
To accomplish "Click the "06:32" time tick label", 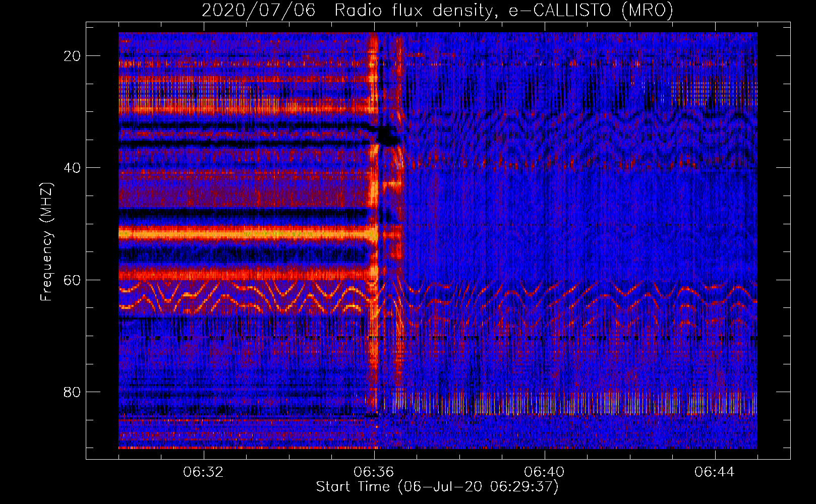I will tap(203, 472).
